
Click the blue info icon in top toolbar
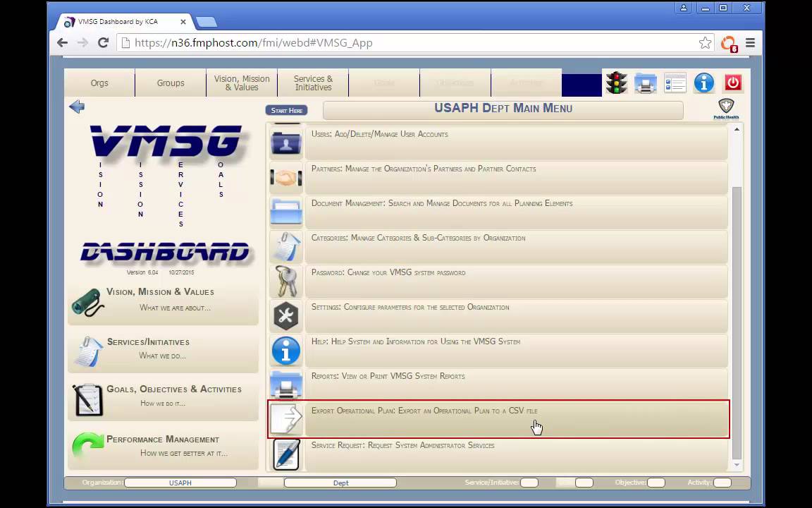tap(703, 83)
